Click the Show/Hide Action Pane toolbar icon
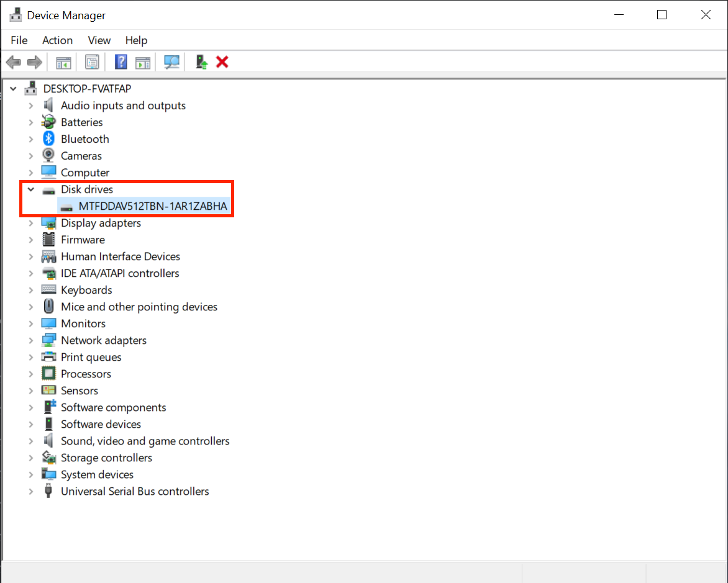Image resolution: width=728 pixels, height=583 pixels. coord(143,62)
